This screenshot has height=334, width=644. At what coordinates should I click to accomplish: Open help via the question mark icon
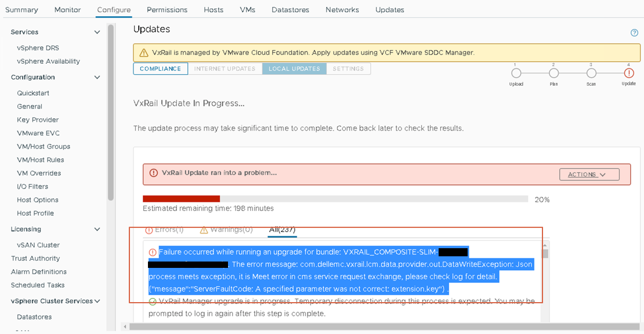[x=634, y=32]
